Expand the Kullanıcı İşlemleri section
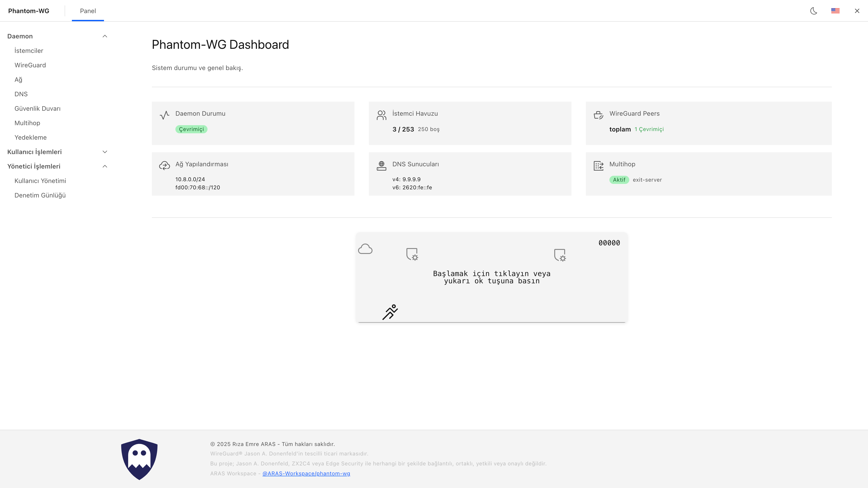Screen dimensions: 868x488 [x=104, y=152]
